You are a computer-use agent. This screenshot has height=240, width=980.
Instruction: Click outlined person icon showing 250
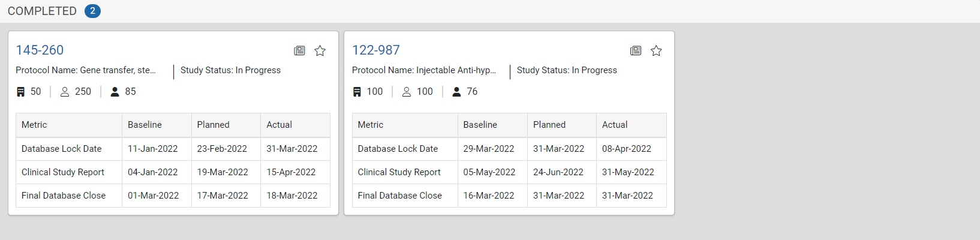coord(65,92)
